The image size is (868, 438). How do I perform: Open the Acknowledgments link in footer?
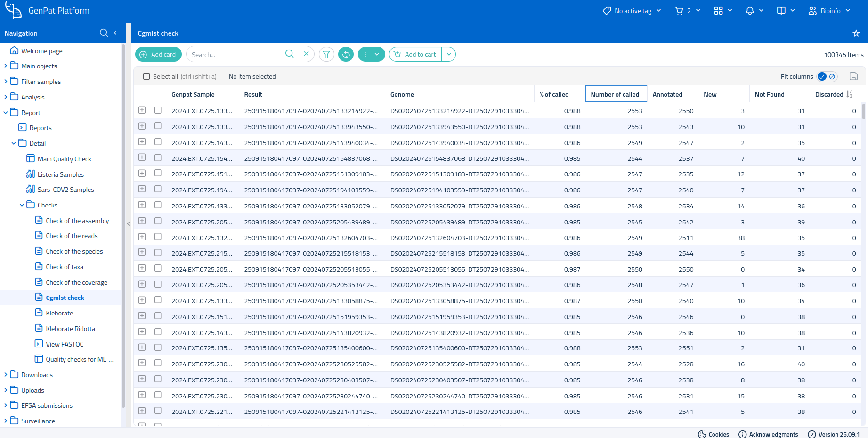tap(773, 434)
